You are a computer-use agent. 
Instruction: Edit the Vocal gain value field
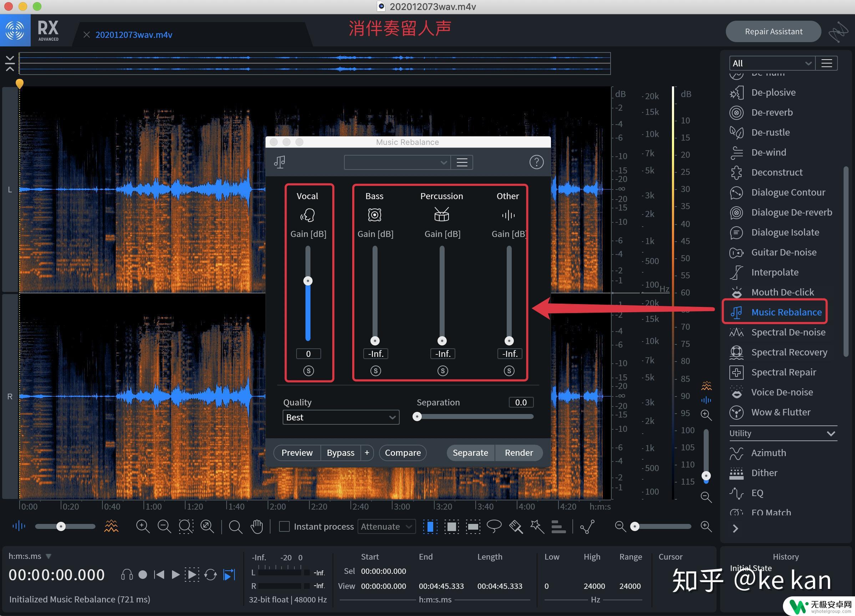coord(308,354)
